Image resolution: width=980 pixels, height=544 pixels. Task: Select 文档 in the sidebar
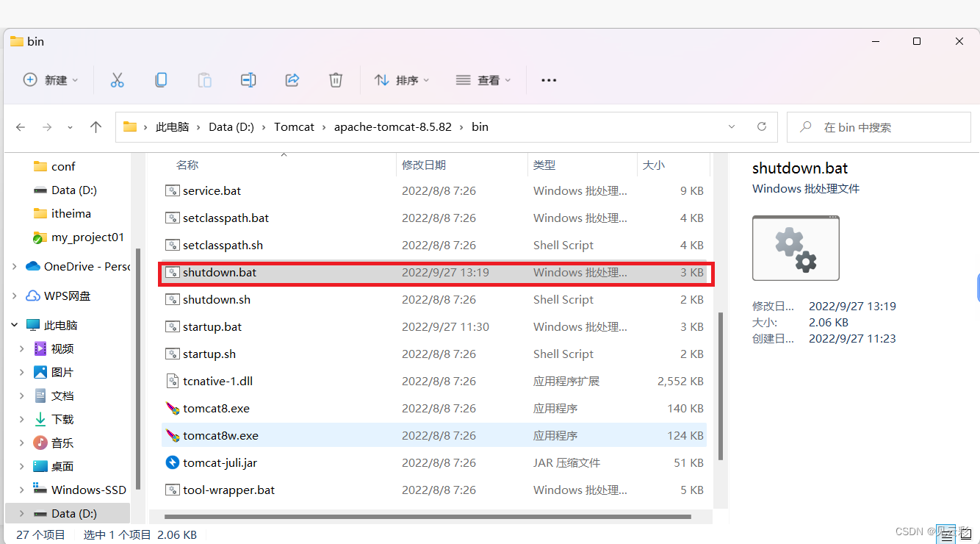pyautogui.click(x=62, y=396)
